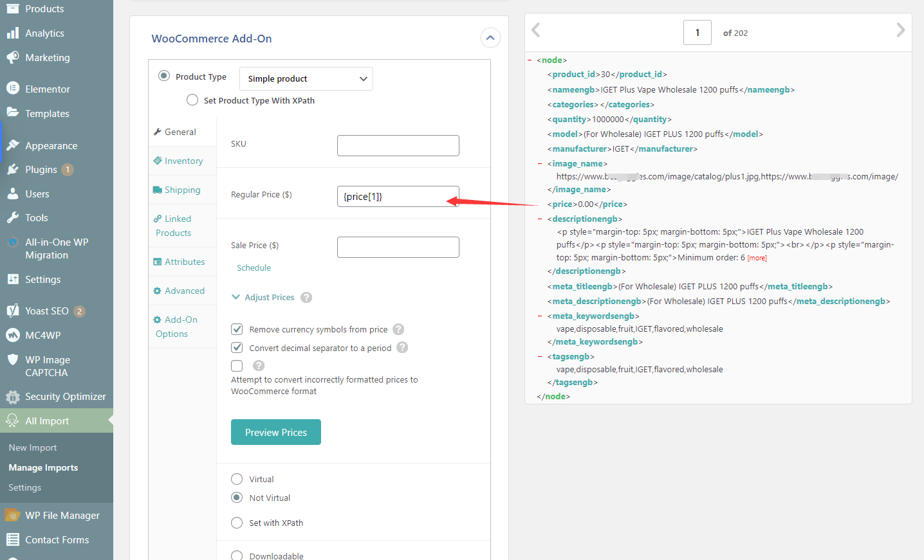
Task: Click help icon for decimal separator option
Action: 402,347
